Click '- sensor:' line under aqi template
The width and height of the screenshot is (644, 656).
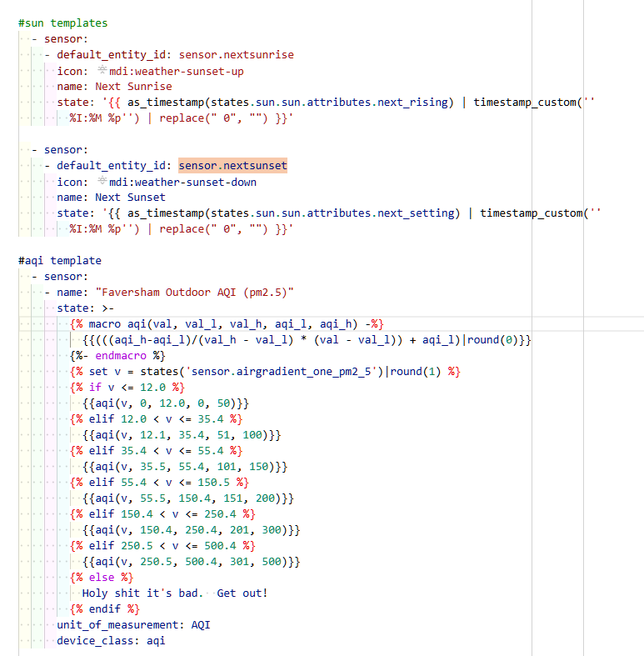(x=60, y=277)
